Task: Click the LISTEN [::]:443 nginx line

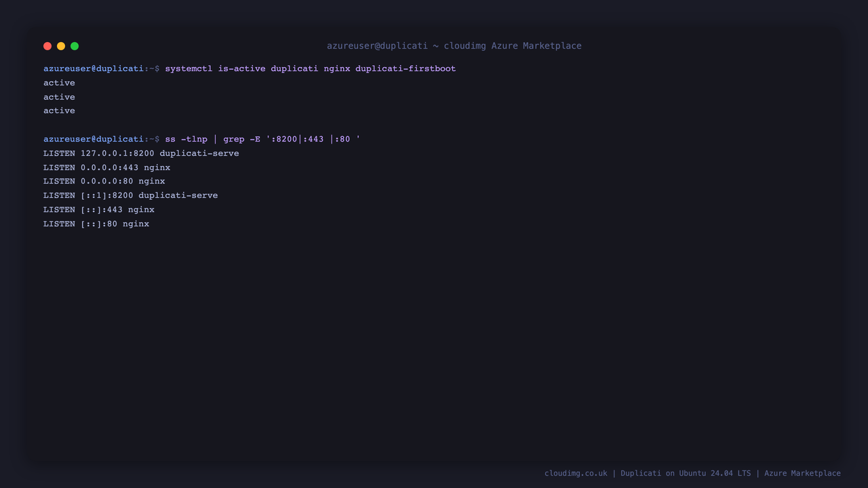Action: coord(98,209)
